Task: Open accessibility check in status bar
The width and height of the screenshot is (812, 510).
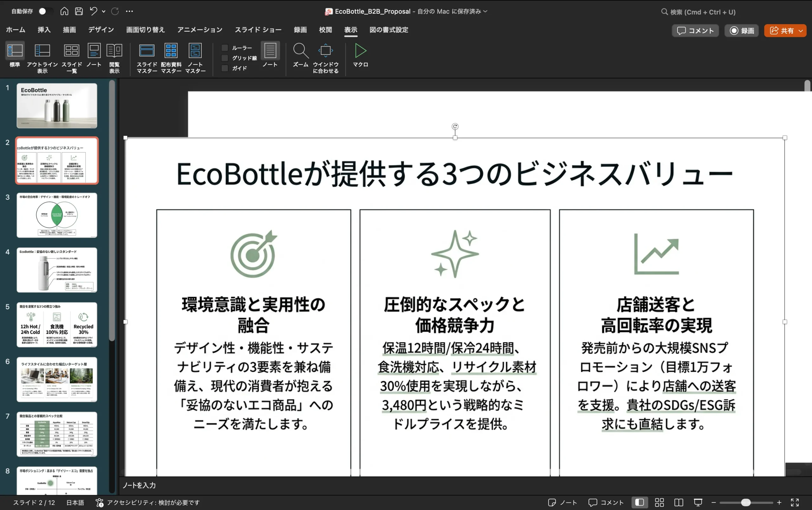Action: [148, 502]
